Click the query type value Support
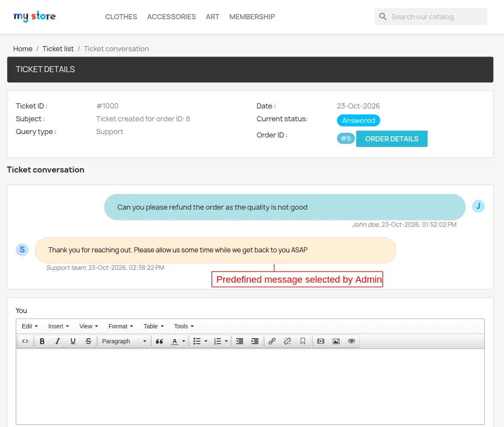Image resolution: width=504 pixels, height=427 pixels. (x=110, y=132)
